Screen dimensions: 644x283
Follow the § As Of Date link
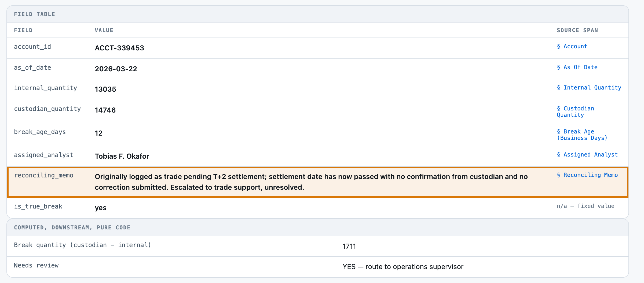[577, 67]
